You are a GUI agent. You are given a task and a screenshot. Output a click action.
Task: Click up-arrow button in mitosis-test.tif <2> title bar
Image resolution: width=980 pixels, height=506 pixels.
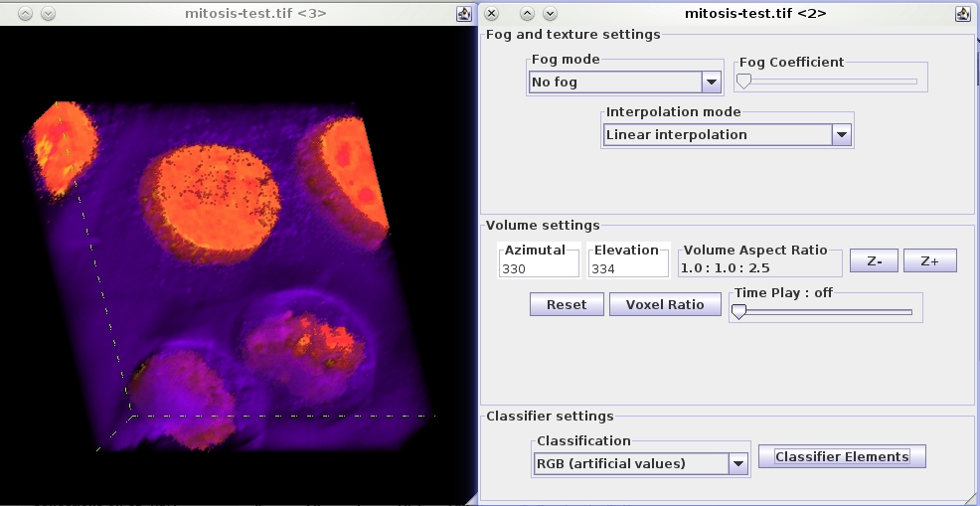(x=527, y=13)
